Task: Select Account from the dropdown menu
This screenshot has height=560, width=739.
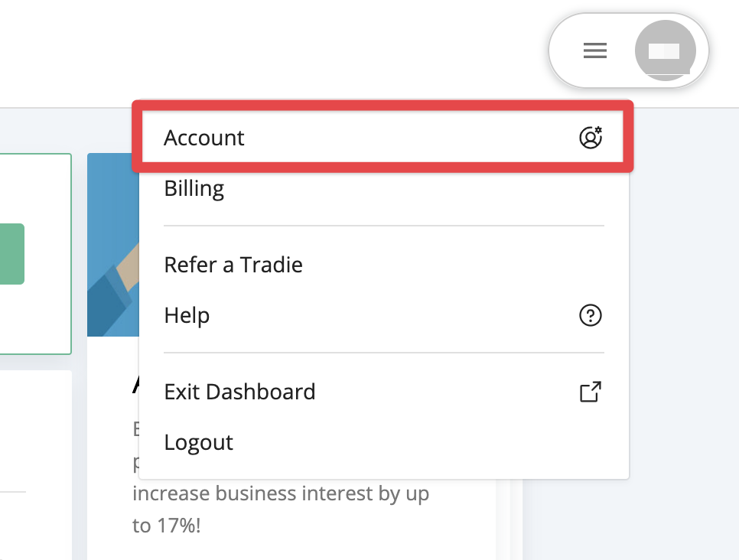Action: pyautogui.click(x=204, y=138)
